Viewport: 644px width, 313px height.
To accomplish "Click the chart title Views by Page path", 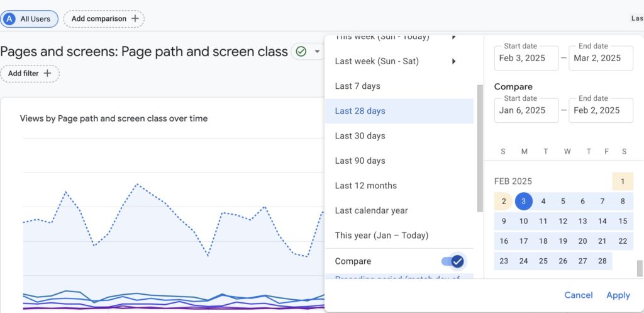I will [x=114, y=118].
